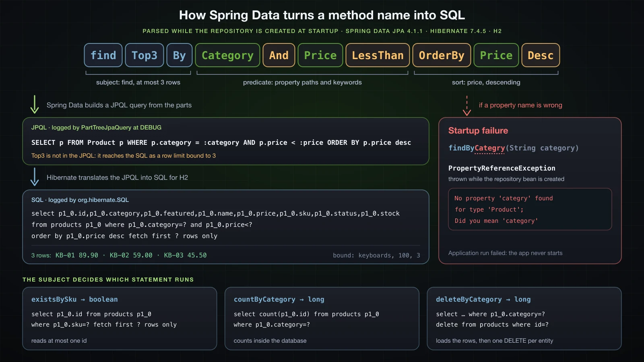Screen dimensions: 644x362
Task: Click the 'countByCategory → long' card title
Action: tap(279, 299)
